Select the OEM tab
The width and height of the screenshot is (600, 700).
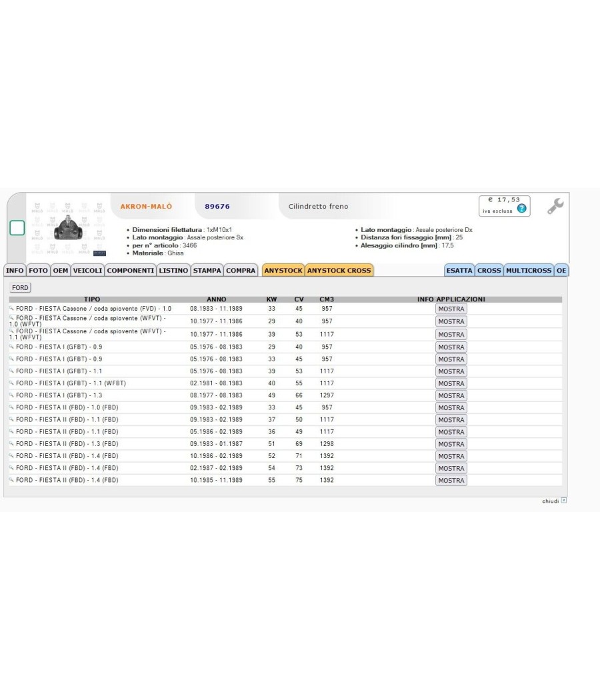coord(60,270)
